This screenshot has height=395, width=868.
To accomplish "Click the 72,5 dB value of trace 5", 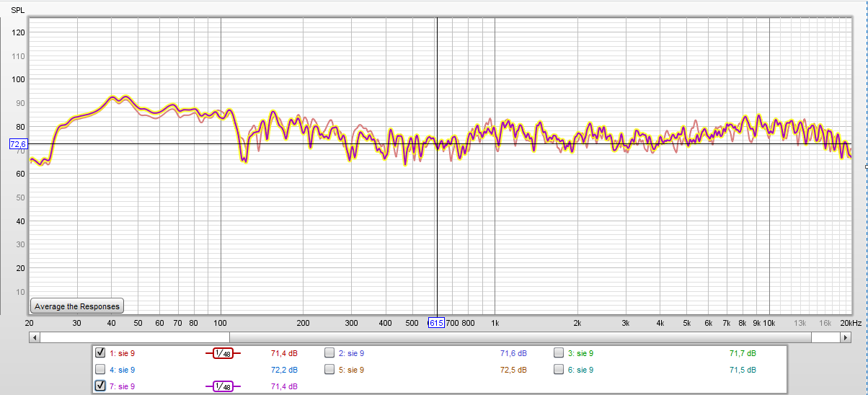I will (513, 370).
